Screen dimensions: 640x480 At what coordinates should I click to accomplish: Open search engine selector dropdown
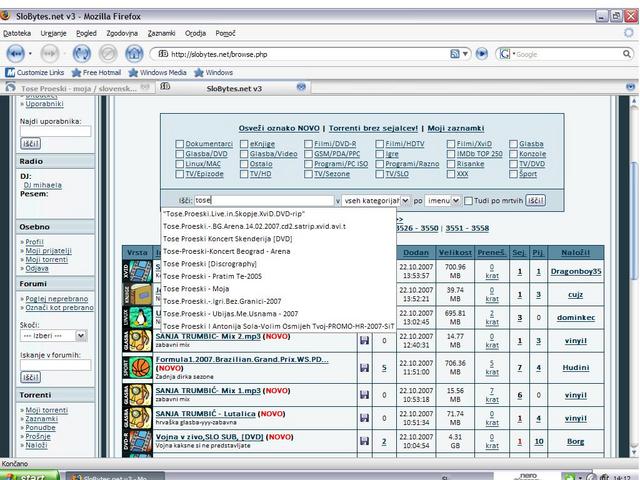pyautogui.click(x=507, y=54)
